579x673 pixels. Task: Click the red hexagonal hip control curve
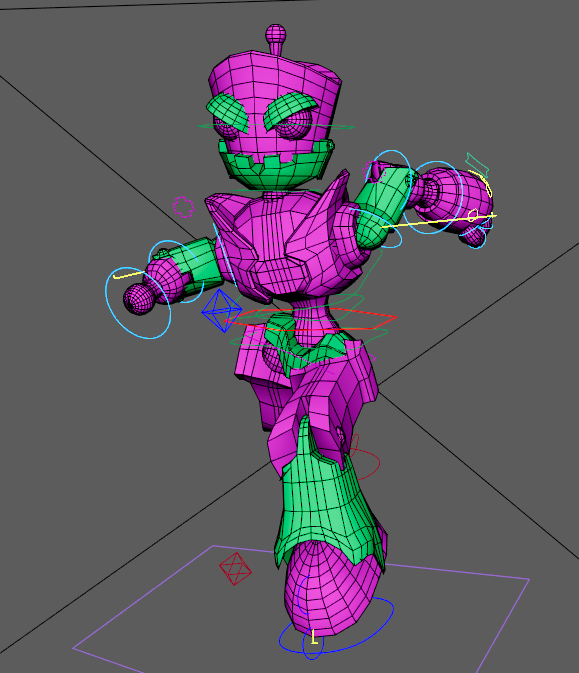point(310,319)
